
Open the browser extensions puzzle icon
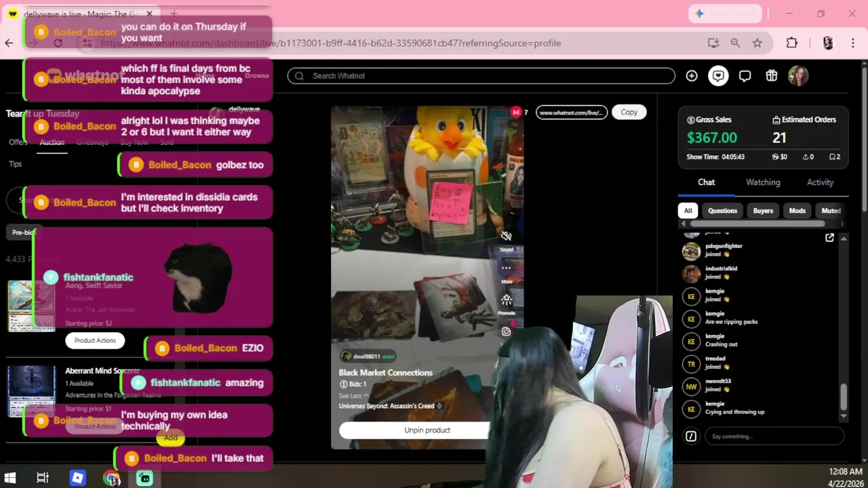pos(792,43)
